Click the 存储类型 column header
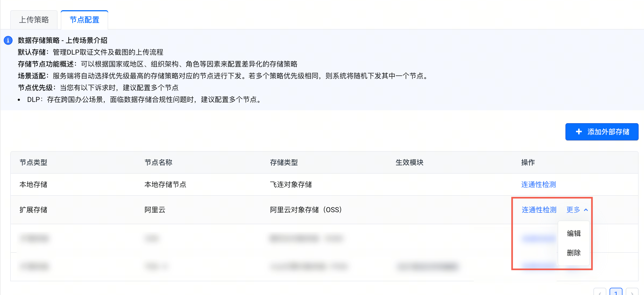 click(x=284, y=162)
